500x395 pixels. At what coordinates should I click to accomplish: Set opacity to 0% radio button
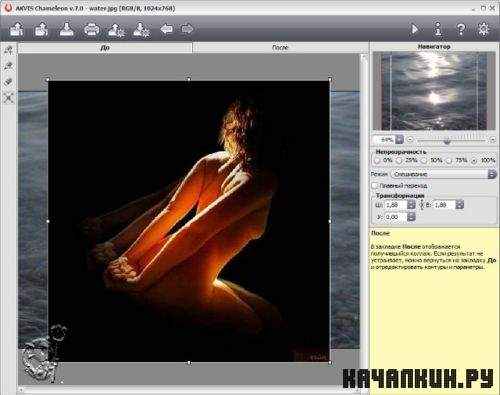377,161
